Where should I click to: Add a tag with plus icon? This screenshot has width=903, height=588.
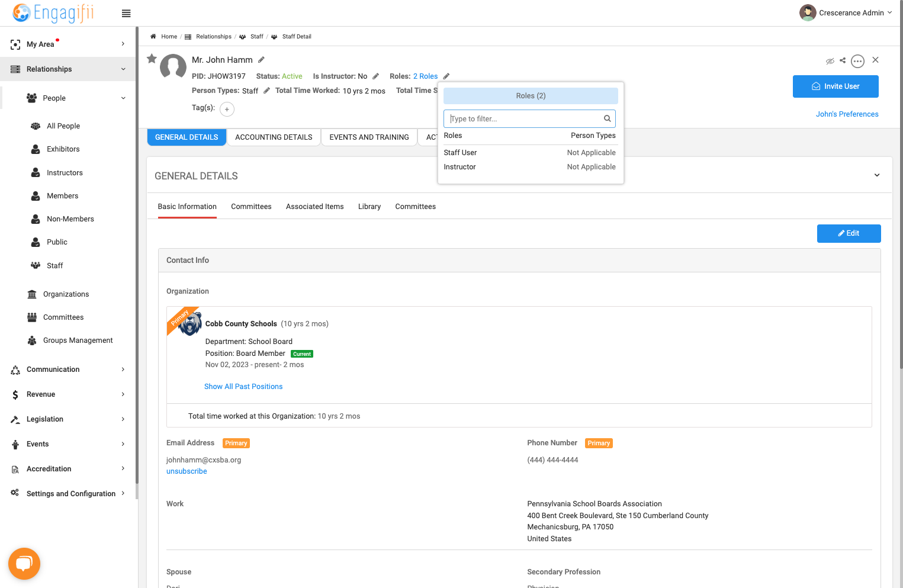(x=227, y=109)
